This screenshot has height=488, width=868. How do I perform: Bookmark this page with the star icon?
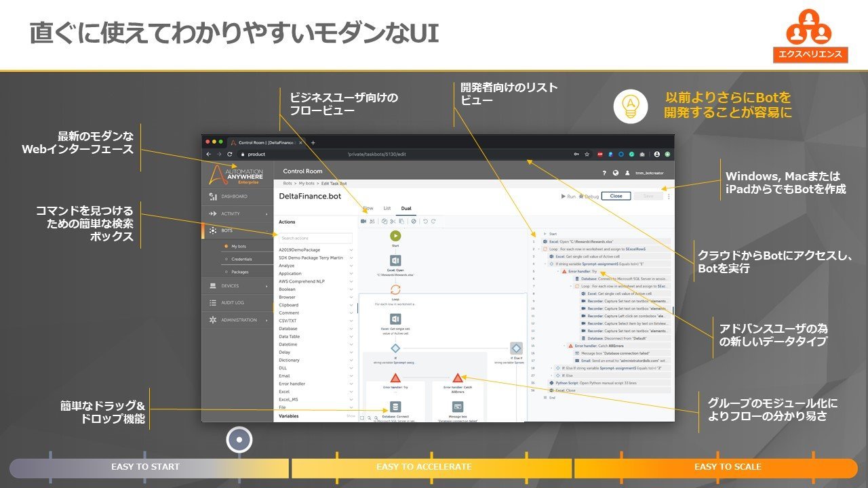[587, 155]
